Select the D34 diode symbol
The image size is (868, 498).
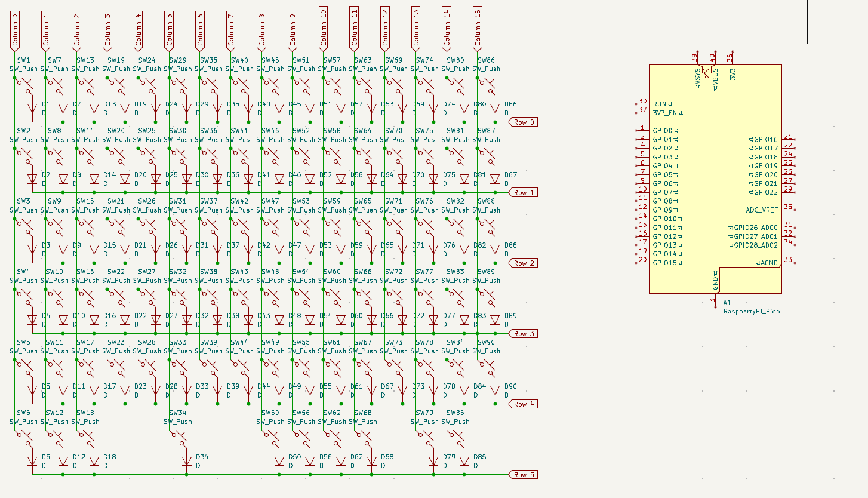tap(187, 462)
